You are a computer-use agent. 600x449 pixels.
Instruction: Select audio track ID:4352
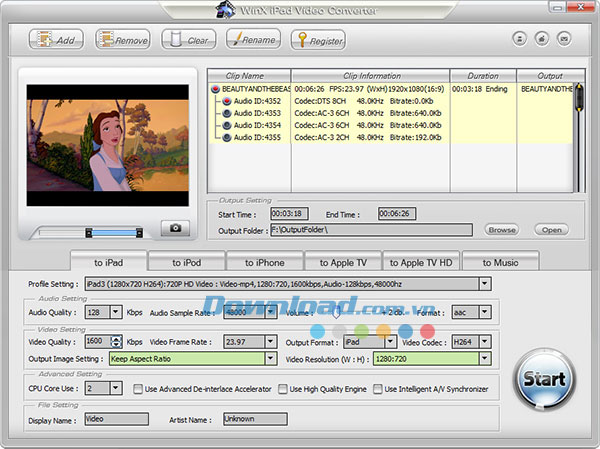[227, 101]
